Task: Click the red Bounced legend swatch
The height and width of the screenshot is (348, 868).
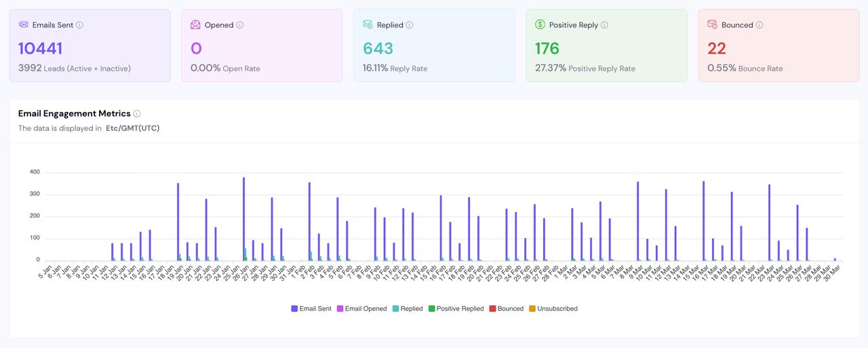Action: (493, 309)
